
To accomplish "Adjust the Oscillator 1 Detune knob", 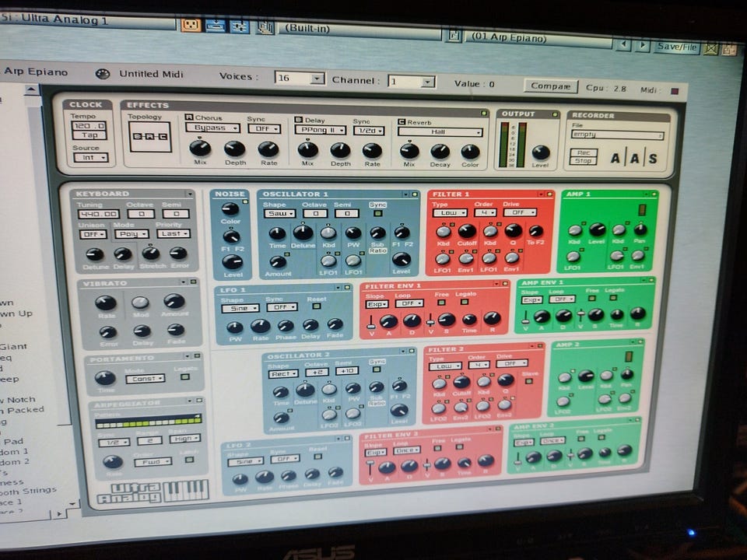I will pyautogui.click(x=303, y=233).
